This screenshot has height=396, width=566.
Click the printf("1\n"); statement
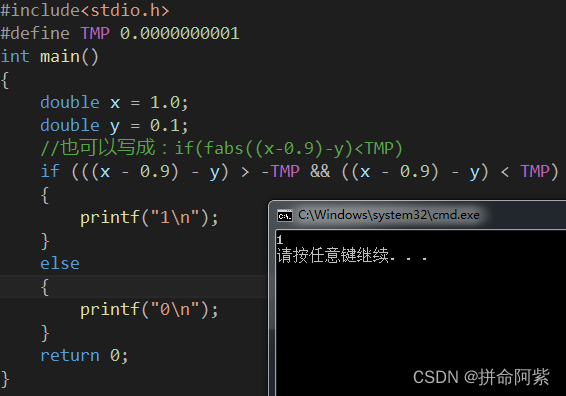pyautogui.click(x=149, y=218)
